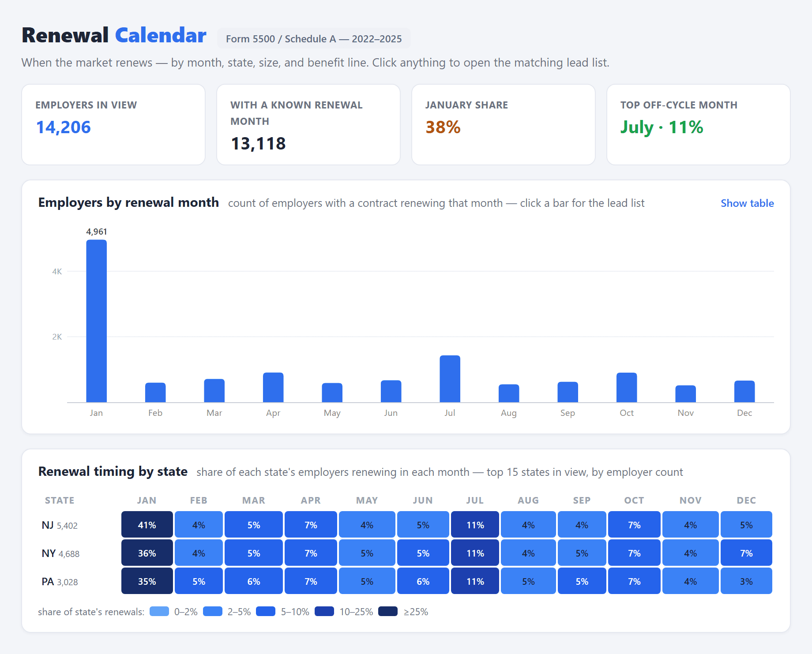Image resolution: width=812 pixels, height=654 pixels.
Task: Select the Mar bar in renewal chart
Action: 214,391
